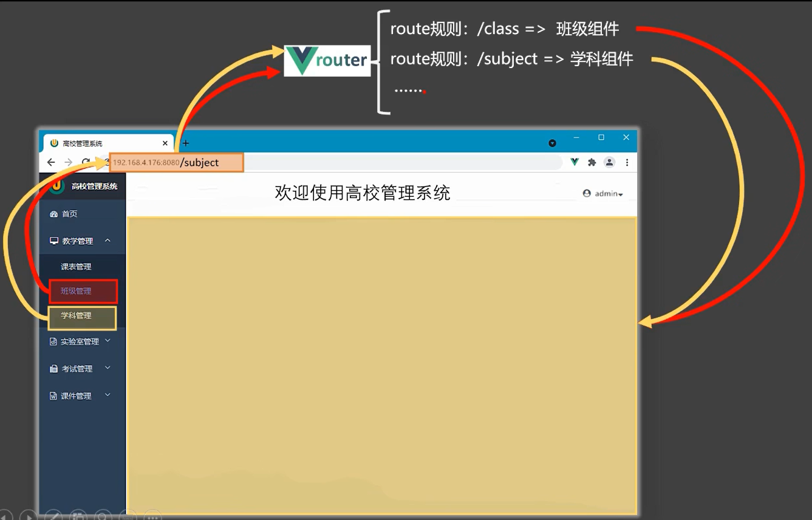This screenshot has width=812, height=520.
Task: Click the admin user avatar icon
Action: (587, 193)
